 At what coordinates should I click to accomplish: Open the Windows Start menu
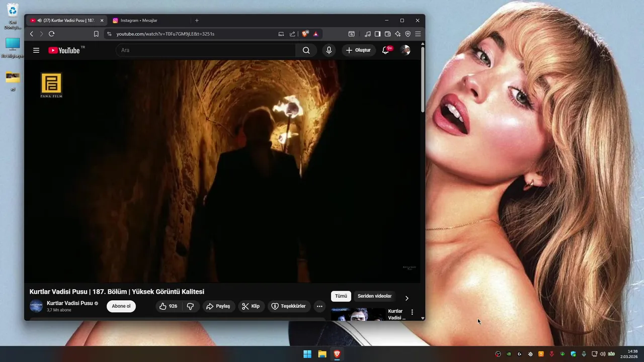pos(307,354)
